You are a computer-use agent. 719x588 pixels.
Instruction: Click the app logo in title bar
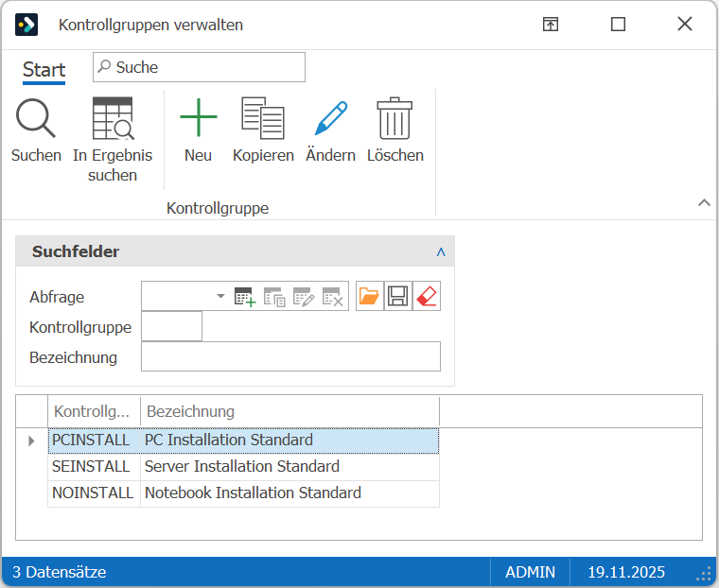pyautogui.click(x=26, y=25)
